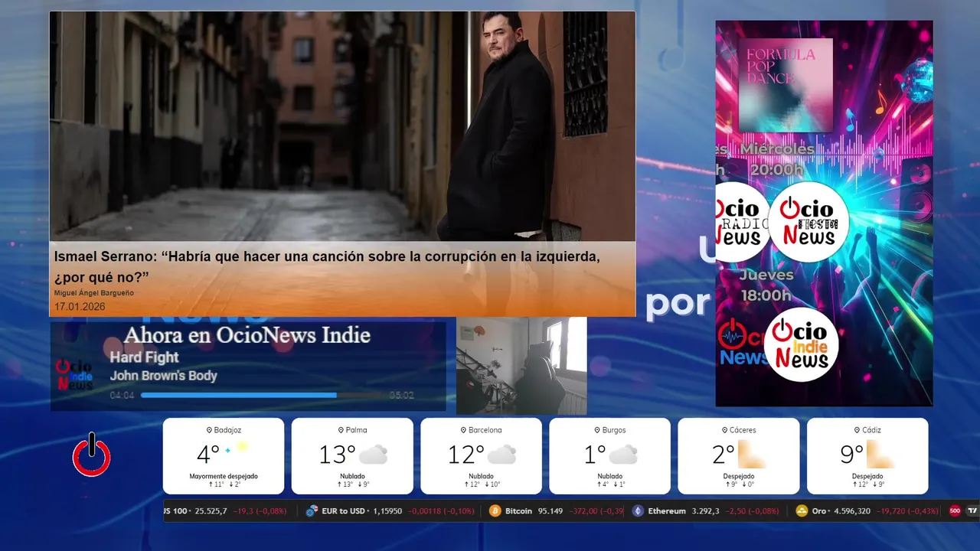
Task: Click the cloud icon in Burgos card
Action: (623, 455)
